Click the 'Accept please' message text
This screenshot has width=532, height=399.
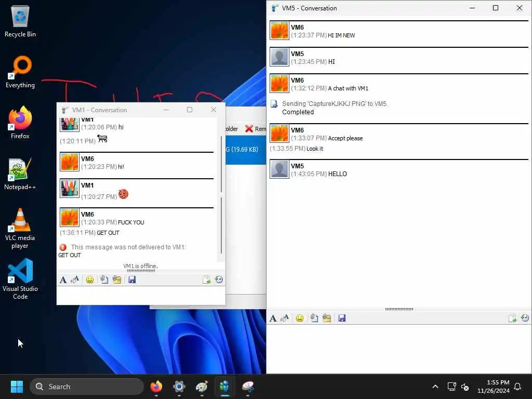[345, 138]
